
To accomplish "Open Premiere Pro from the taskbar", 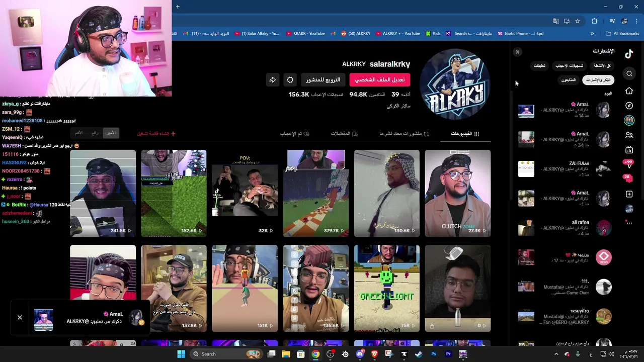I will tap(448, 354).
